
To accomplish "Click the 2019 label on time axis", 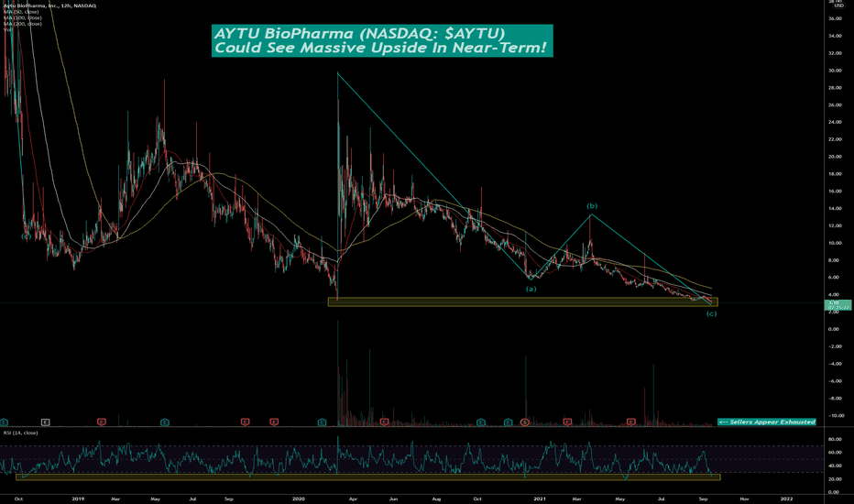I will click(x=78, y=499).
